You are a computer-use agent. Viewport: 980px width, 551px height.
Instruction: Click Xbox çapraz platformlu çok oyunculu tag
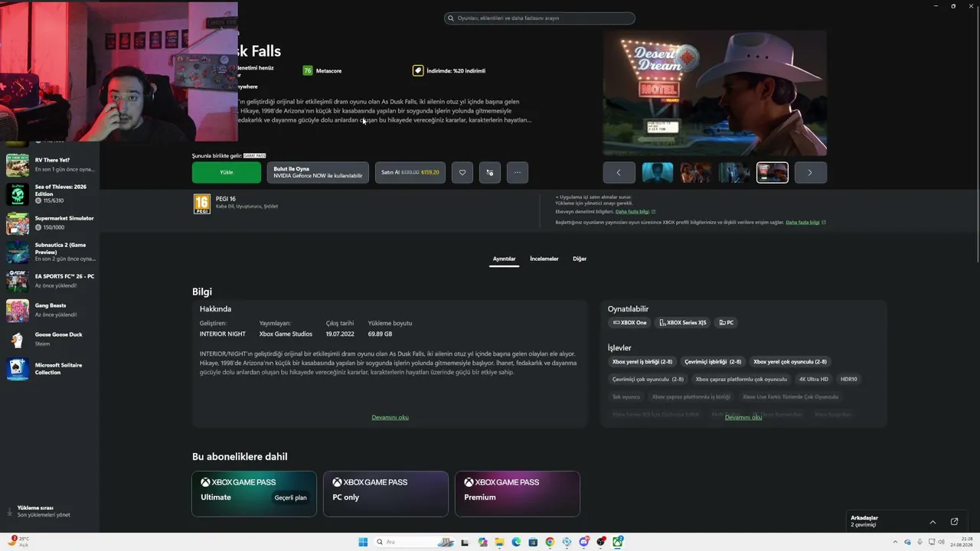(x=741, y=379)
